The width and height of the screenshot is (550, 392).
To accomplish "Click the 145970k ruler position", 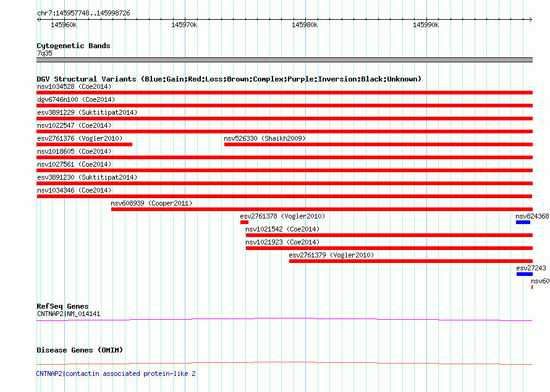I will [184, 25].
